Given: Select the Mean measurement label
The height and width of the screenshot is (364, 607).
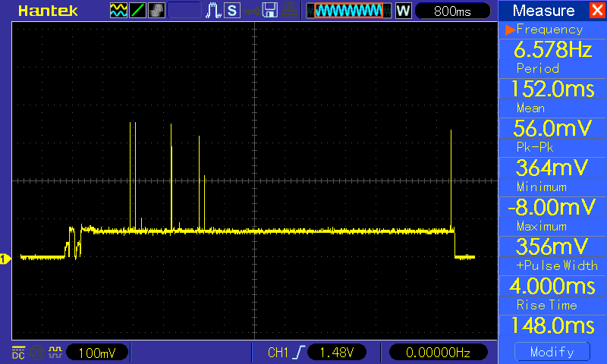Looking at the screenshot, I should click(x=530, y=108).
